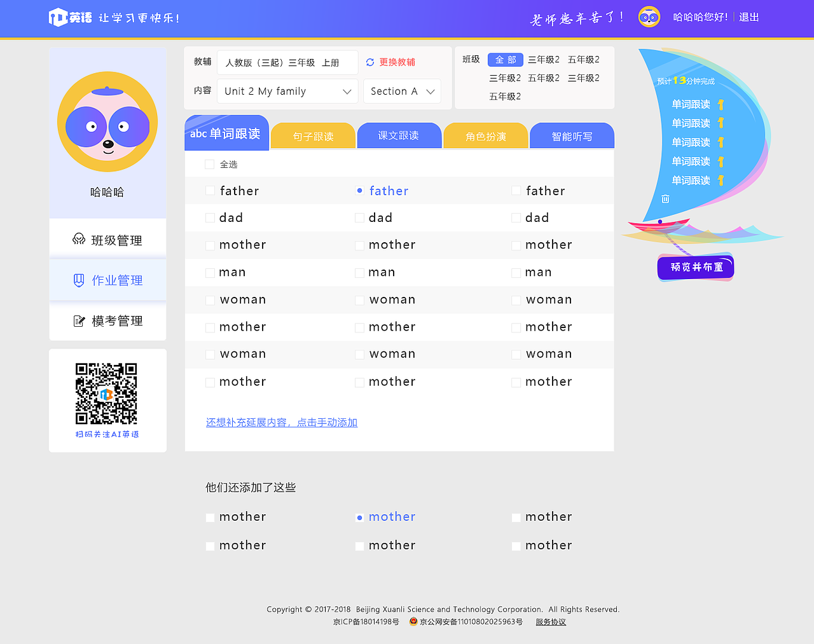Screen dimensions: 814x644
Task: Click the trash icon on the blue sail
Action: point(664,198)
